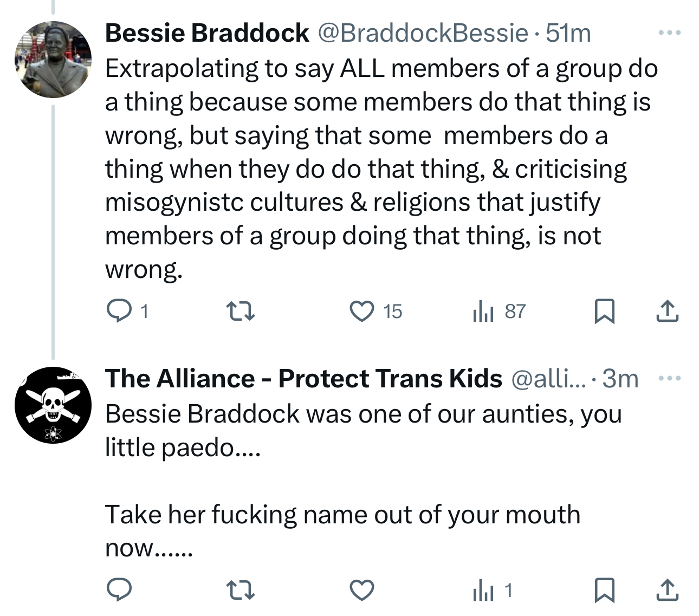Bookmark The Alliance's tweet
699x616 pixels.
click(x=604, y=590)
